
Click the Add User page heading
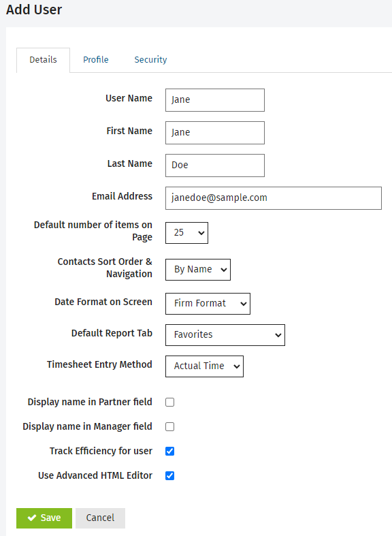click(x=34, y=10)
